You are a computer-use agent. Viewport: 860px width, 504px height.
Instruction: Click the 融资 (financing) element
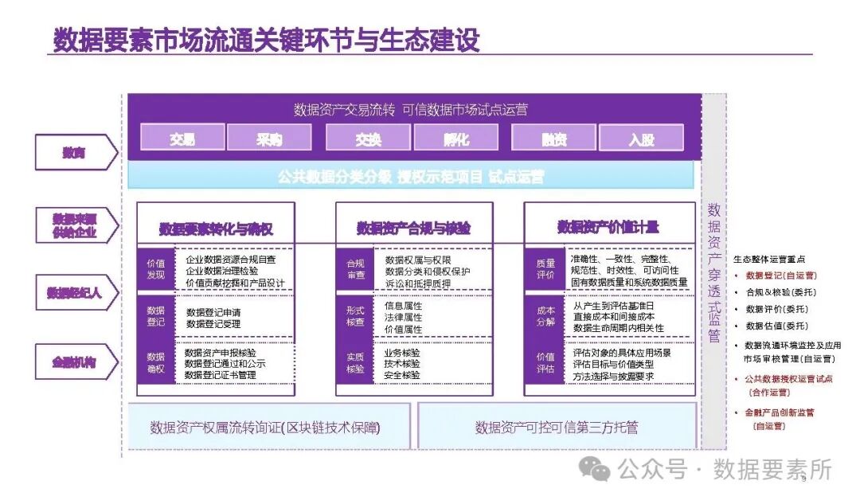pyautogui.click(x=553, y=137)
